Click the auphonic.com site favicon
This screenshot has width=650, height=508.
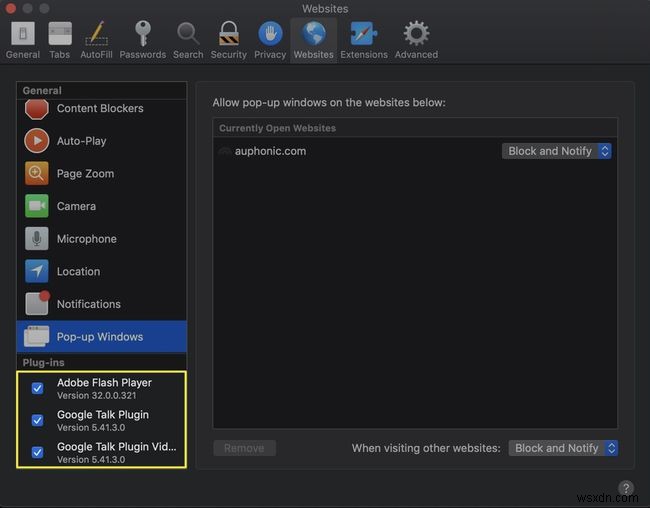point(224,151)
